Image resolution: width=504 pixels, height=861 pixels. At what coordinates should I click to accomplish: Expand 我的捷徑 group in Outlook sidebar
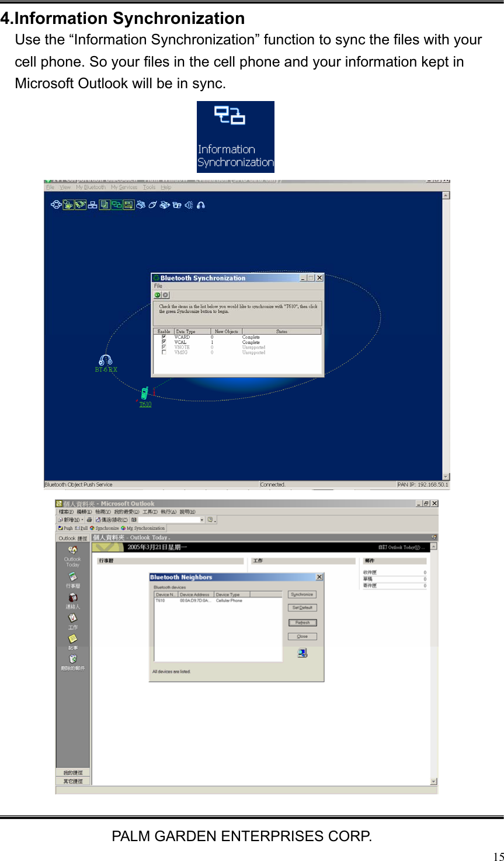[72, 772]
